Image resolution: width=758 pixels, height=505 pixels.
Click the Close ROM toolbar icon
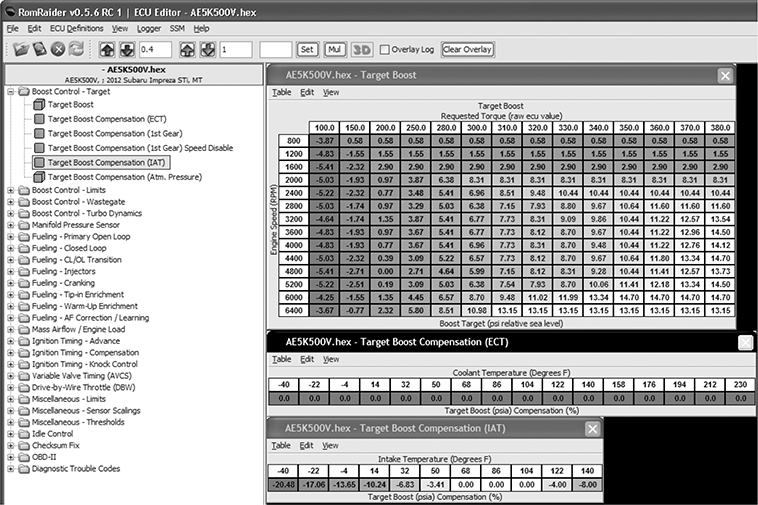(59, 48)
